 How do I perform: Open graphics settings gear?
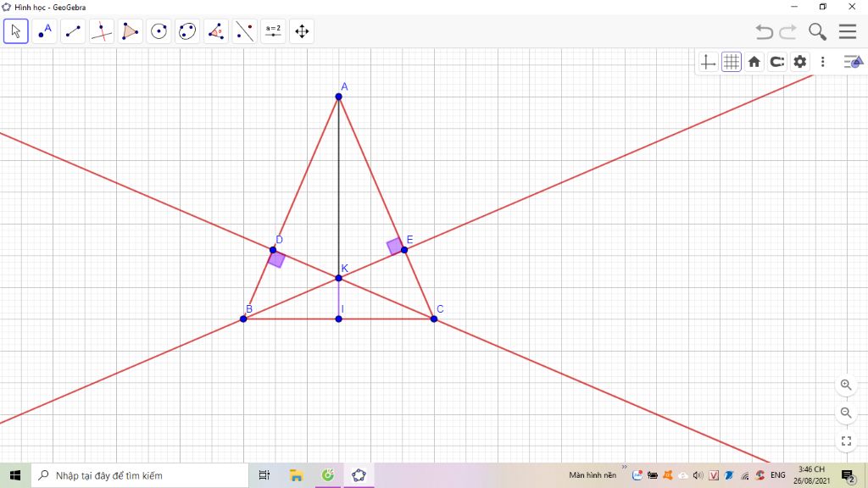[800, 62]
